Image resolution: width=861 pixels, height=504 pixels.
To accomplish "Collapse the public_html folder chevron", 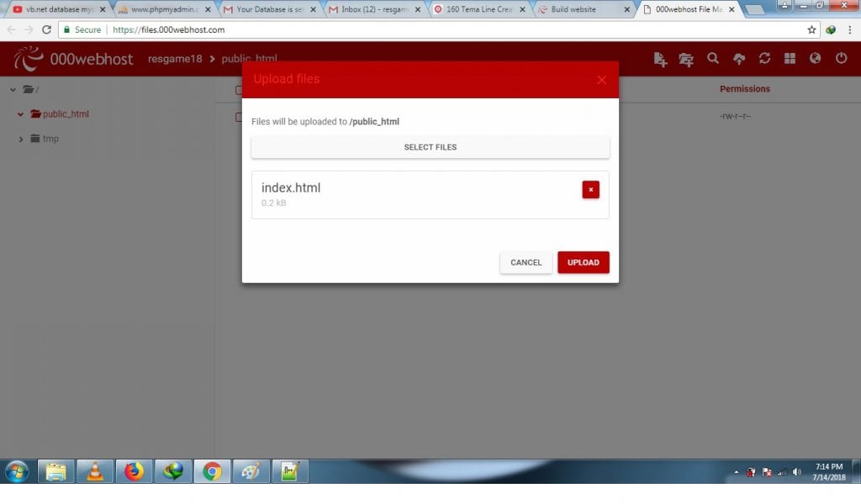I will pos(20,114).
